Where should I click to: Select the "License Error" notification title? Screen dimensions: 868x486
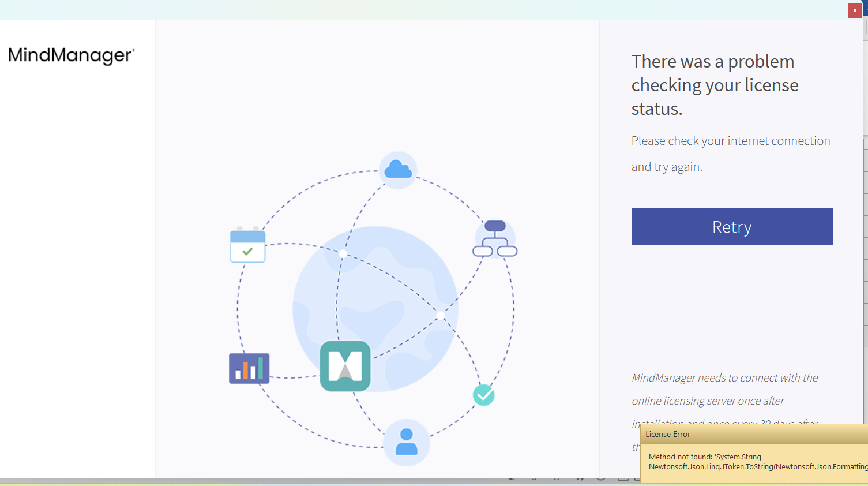(x=668, y=434)
